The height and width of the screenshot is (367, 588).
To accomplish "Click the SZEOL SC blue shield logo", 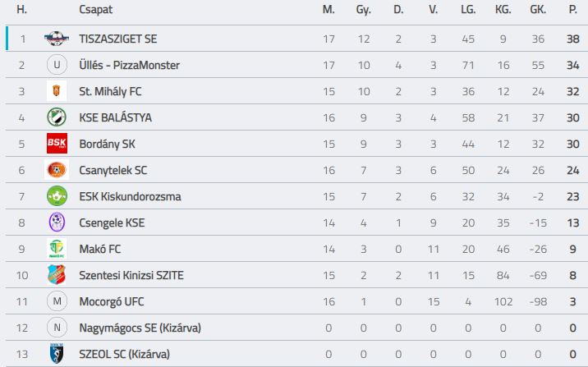I will [x=57, y=354].
